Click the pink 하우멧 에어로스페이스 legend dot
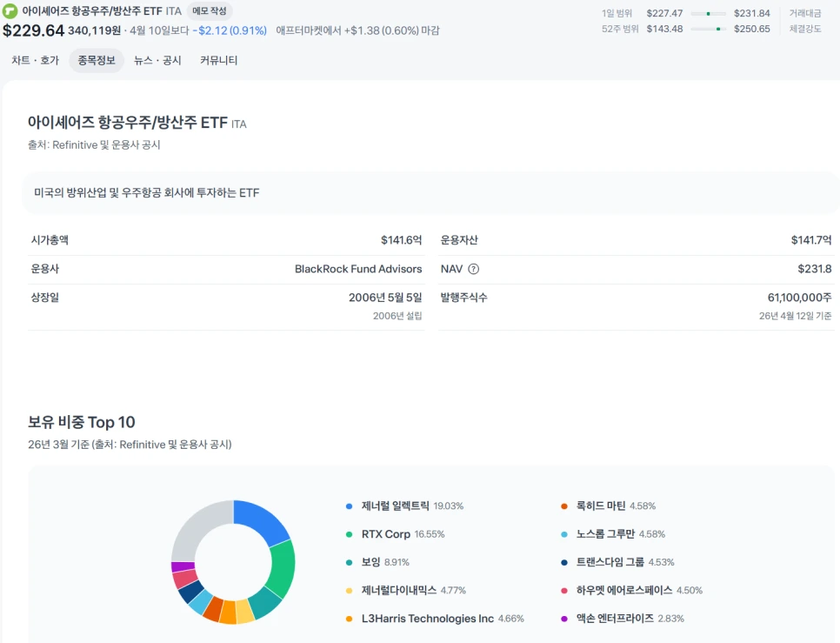This screenshot has height=643, width=840. coord(564,591)
